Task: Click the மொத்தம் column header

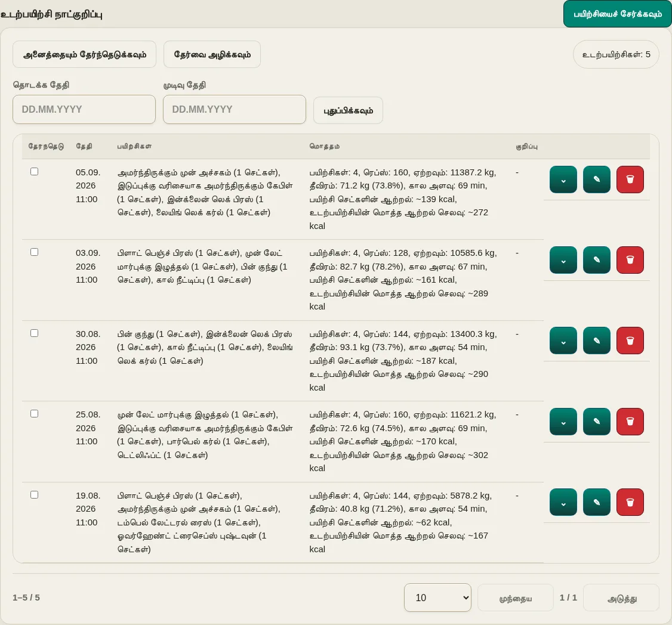Action: click(325, 147)
